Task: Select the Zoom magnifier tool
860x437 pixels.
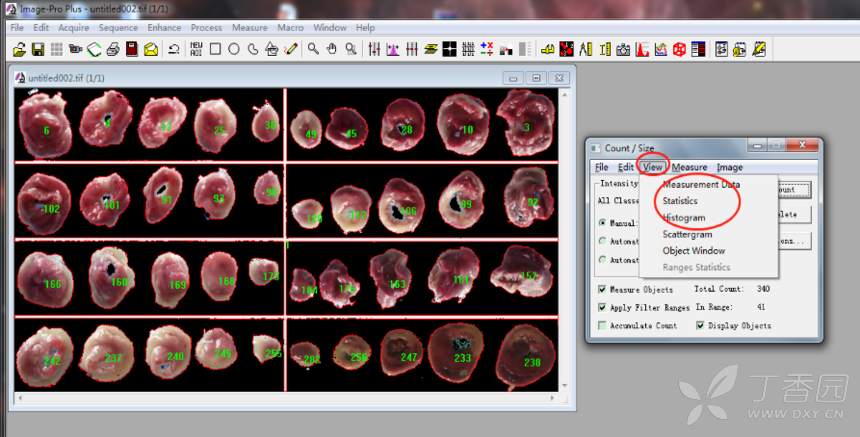Action: click(x=313, y=49)
